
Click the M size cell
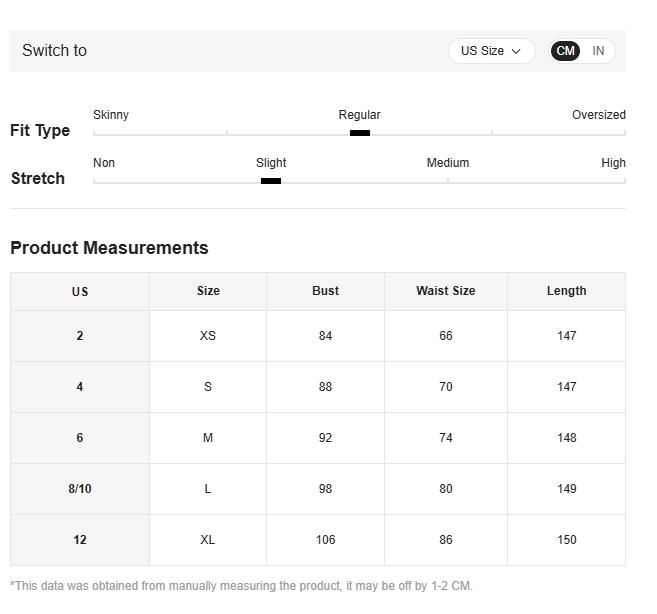208,438
